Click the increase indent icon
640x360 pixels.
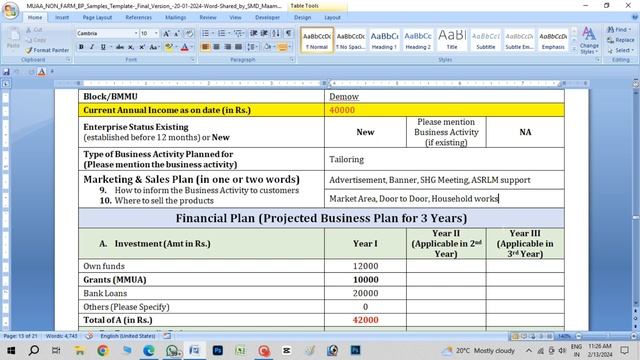(x=264, y=33)
